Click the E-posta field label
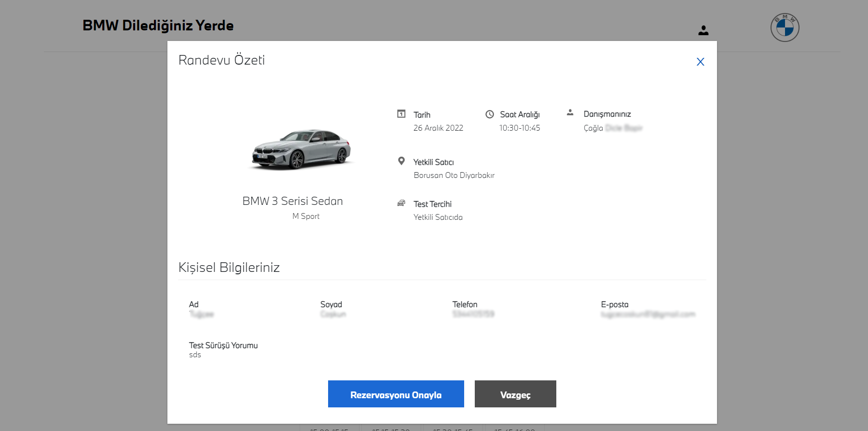This screenshot has width=868, height=431. click(615, 304)
